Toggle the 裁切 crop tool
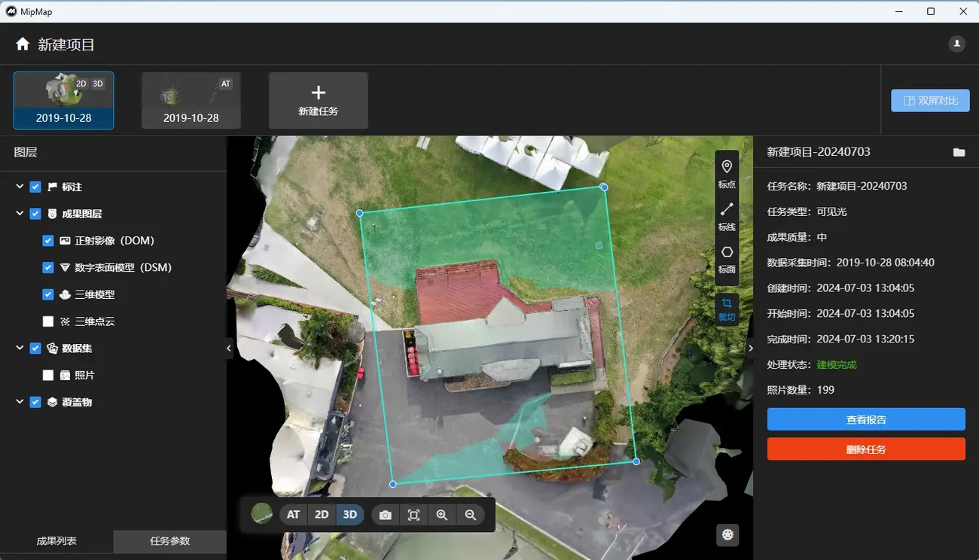The image size is (979, 560). tap(727, 308)
